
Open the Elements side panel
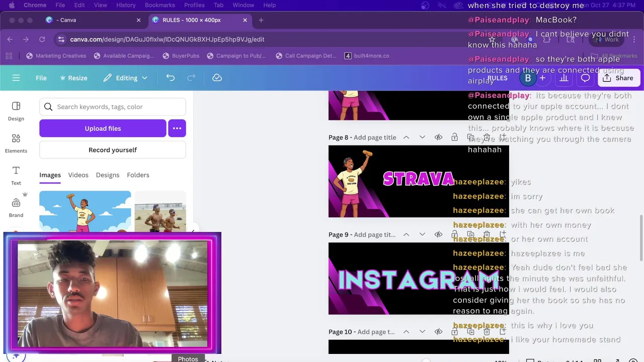coord(16,143)
